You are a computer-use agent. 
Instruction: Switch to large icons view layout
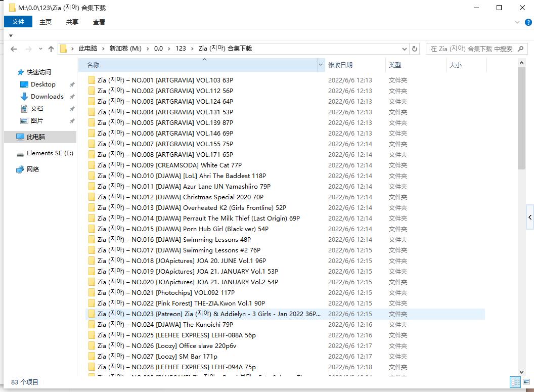[x=525, y=382]
